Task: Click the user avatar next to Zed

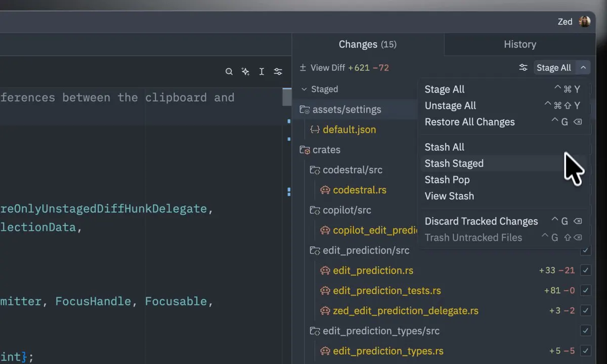Action: pos(585,22)
